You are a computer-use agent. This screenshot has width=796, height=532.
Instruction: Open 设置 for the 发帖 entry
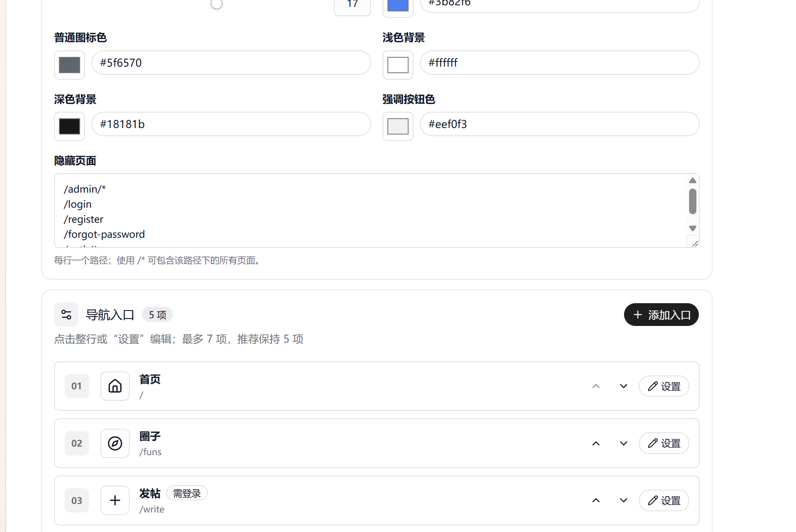coord(664,500)
